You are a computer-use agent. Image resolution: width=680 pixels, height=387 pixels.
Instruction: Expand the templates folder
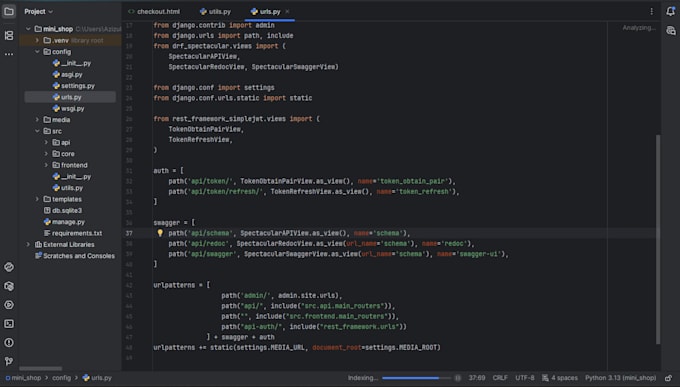pos(37,199)
